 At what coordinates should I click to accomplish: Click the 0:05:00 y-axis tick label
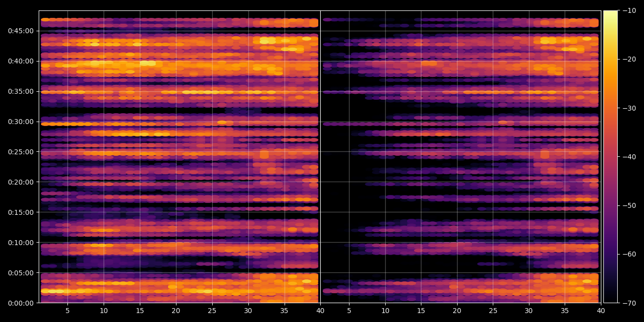pyautogui.click(x=21, y=273)
